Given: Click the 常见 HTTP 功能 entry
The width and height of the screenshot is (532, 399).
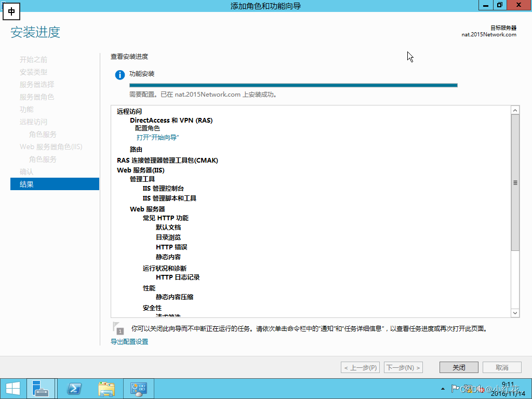Looking at the screenshot, I should (166, 218).
